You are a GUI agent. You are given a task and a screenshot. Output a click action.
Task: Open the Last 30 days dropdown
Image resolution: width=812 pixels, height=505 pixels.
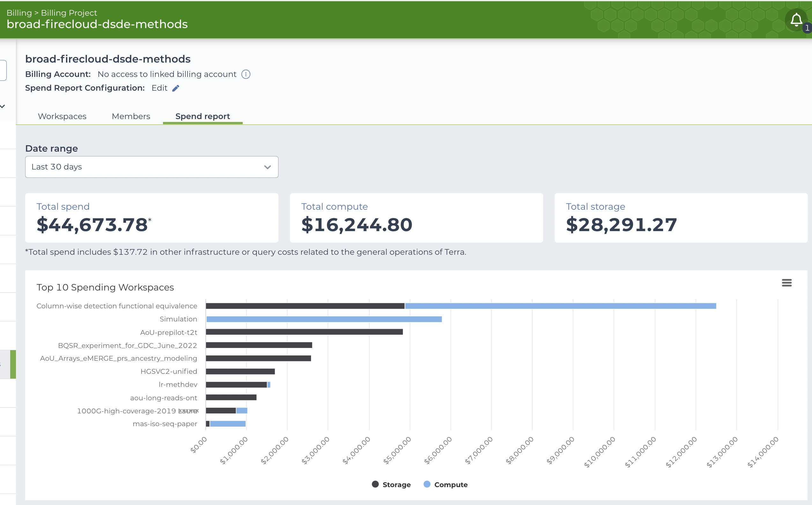(152, 167)
